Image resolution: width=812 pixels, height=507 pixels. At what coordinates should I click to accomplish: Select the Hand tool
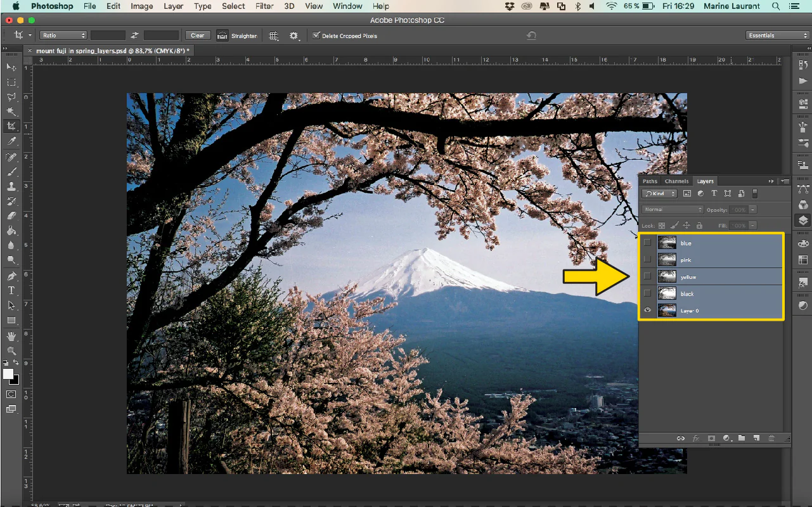pyautogui.click(x=11, y=336)
